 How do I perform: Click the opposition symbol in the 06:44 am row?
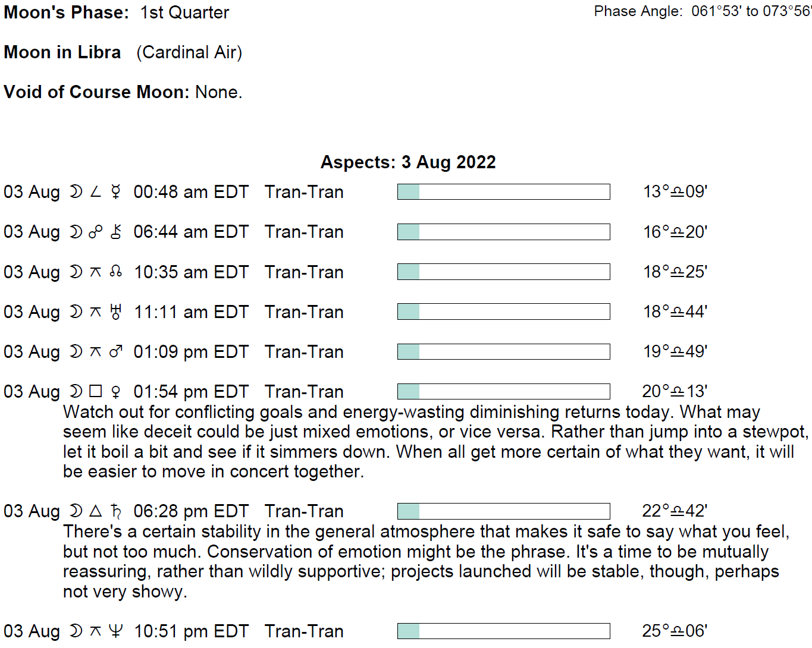95,232
